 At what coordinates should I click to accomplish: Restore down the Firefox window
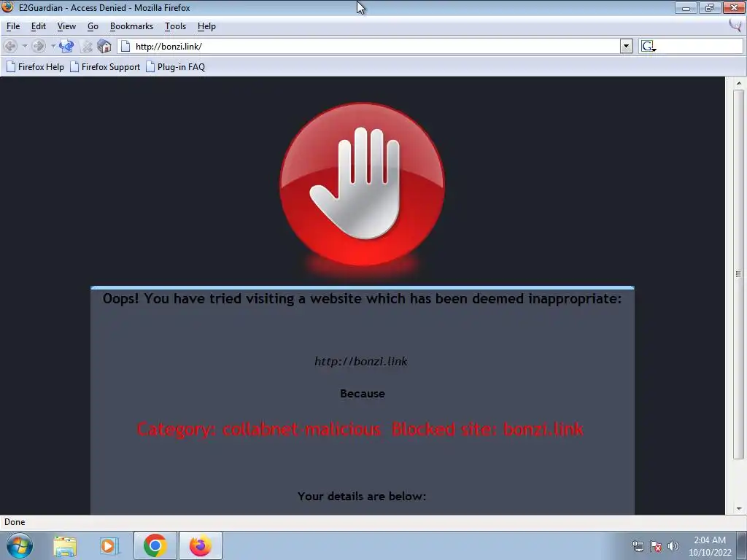pyautogui.click(x=709, y=7)
